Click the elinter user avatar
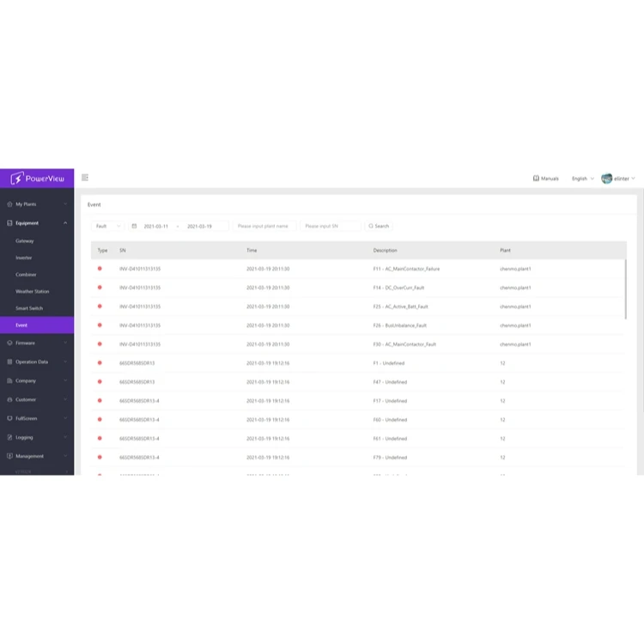 click(606, 179)
